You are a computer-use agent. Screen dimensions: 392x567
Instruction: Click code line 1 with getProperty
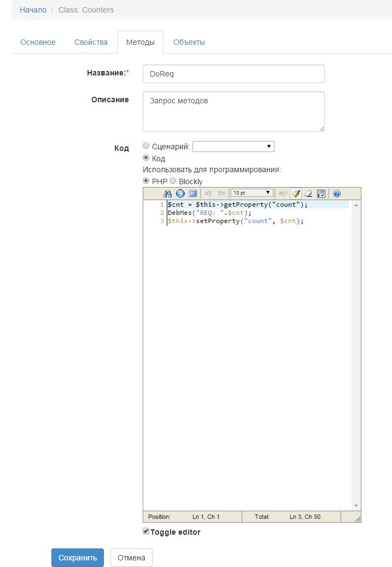(238, 204)
